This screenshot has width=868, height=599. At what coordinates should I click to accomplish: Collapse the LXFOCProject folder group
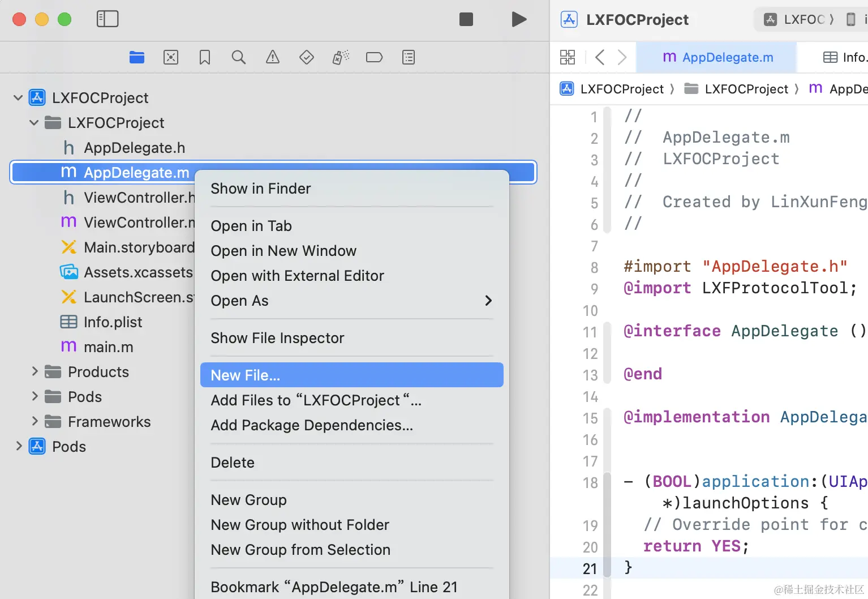coord(34,123)
